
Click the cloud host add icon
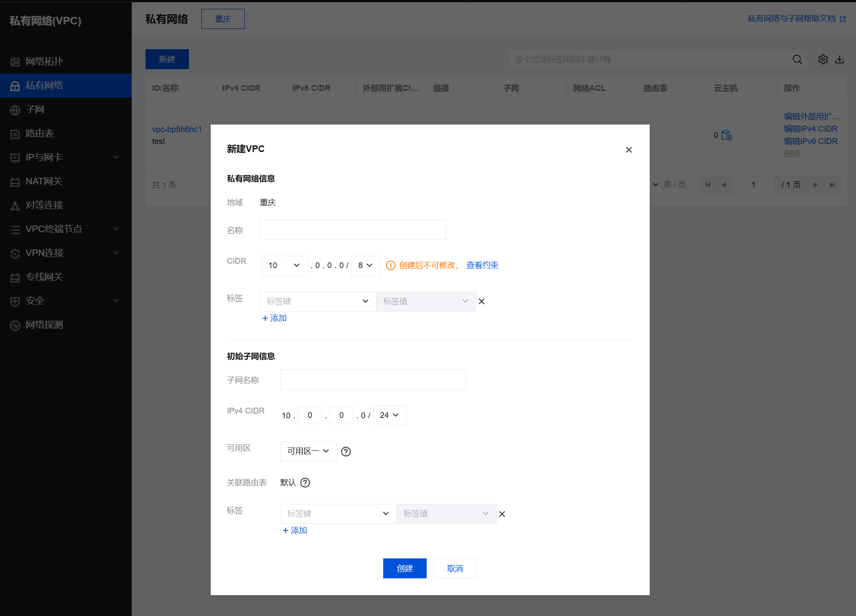pos(727,135)
